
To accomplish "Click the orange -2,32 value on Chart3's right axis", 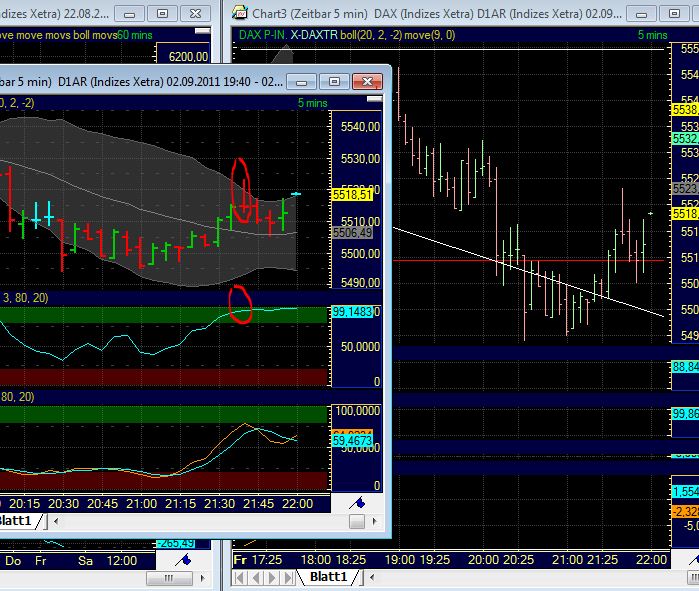I will [x=686, y=511].
